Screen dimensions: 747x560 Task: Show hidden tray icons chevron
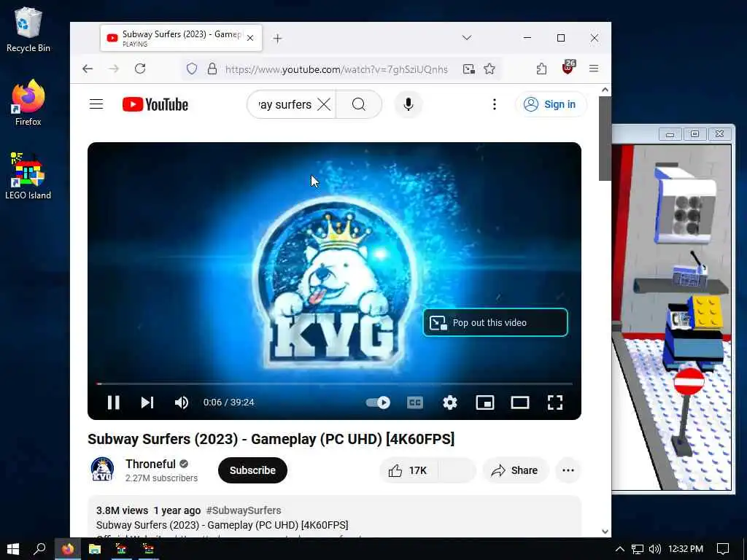[x=619, y=550]
